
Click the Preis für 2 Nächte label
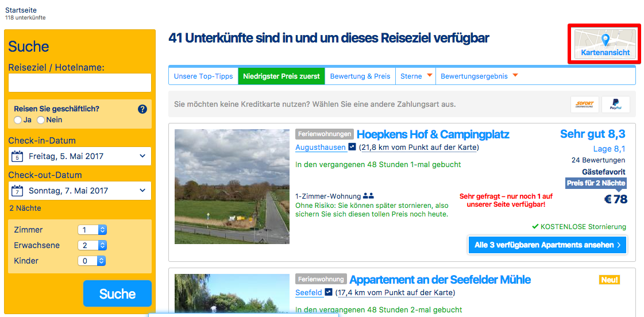(596, 183)
